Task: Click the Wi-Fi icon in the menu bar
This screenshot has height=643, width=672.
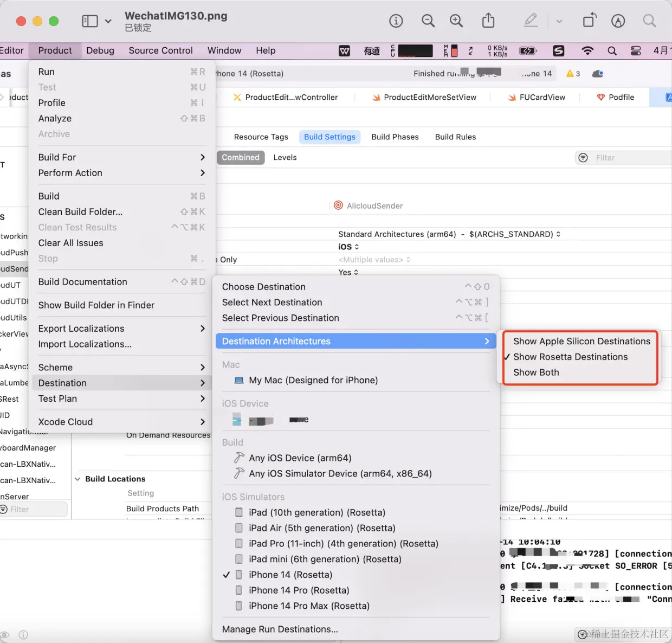Action: (587, 50)
